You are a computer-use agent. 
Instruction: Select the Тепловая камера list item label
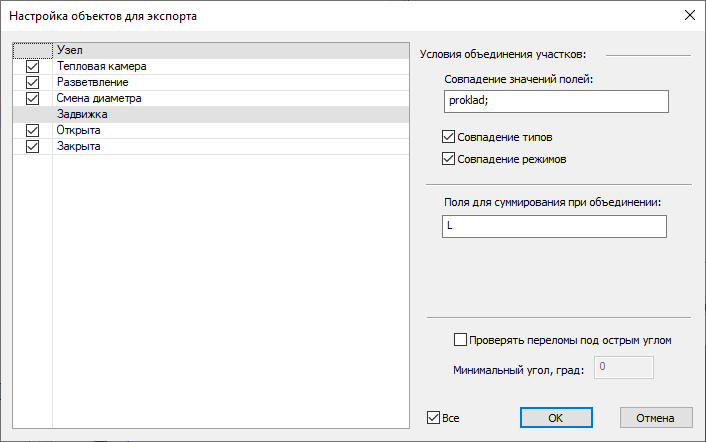(102, 66)
